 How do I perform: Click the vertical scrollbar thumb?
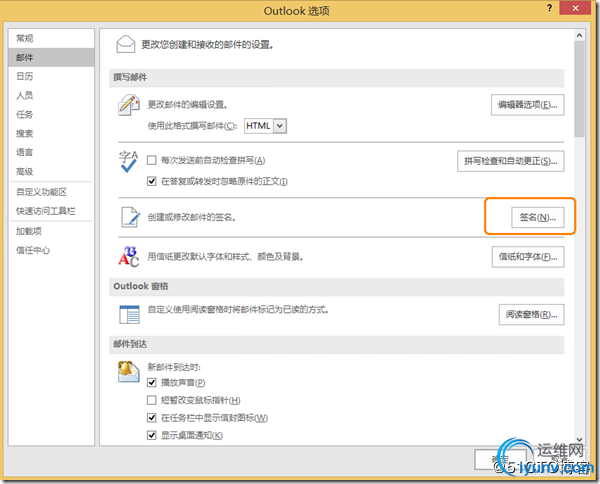tap(579, 89)
